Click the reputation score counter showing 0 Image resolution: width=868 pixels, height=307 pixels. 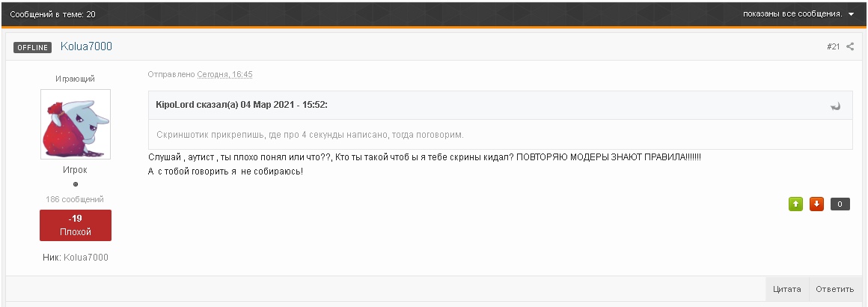[840, 204]
